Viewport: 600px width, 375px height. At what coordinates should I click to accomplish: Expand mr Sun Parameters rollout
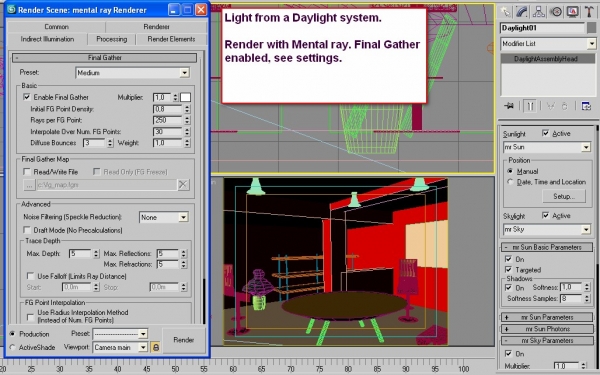click(547, 317)
